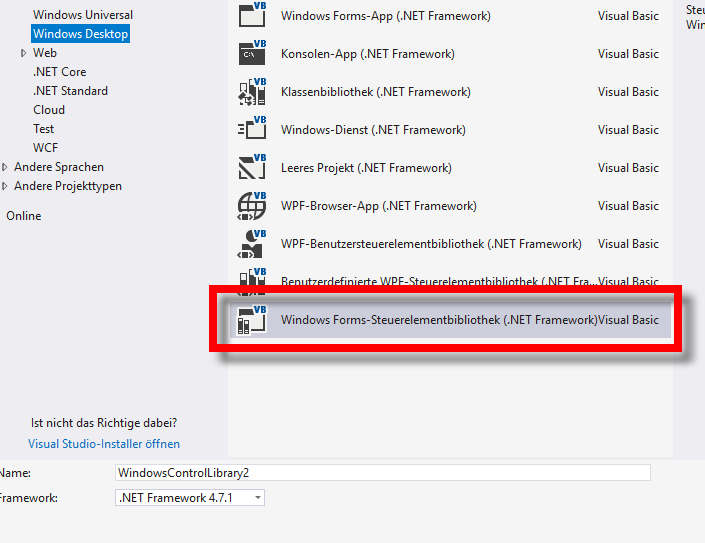Image resolution: width=705 pixels, height=543 pixels.
Task: Expand the Andere Sprachen node arrow
Action: click(x=5, y=167)
